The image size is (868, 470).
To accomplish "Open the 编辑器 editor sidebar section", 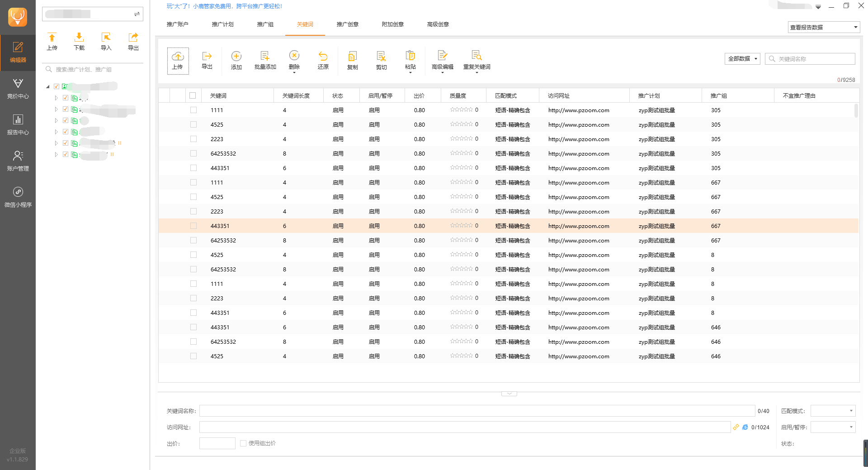I will [x=18, y=52].
